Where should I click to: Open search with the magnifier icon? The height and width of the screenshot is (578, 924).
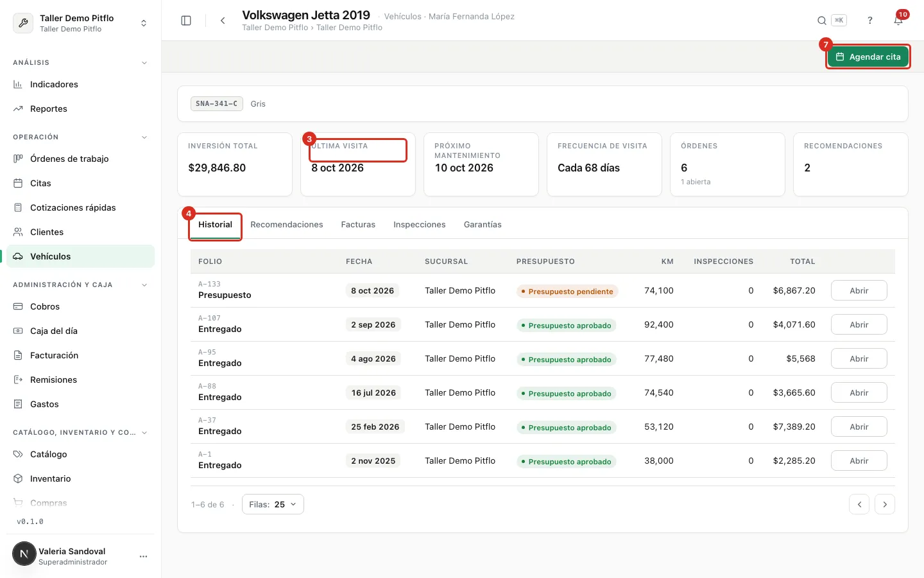coord(822,21)
